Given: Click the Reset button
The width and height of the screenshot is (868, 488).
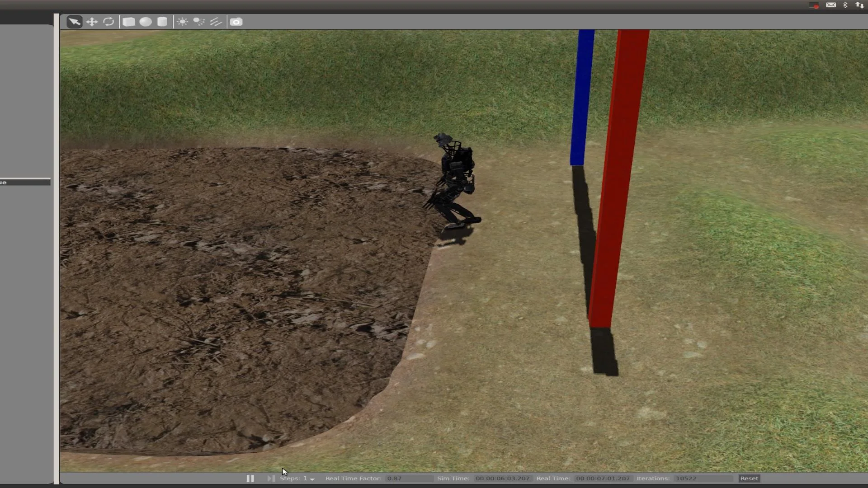Looking at the screenshot, I should [x=749, y=478].
